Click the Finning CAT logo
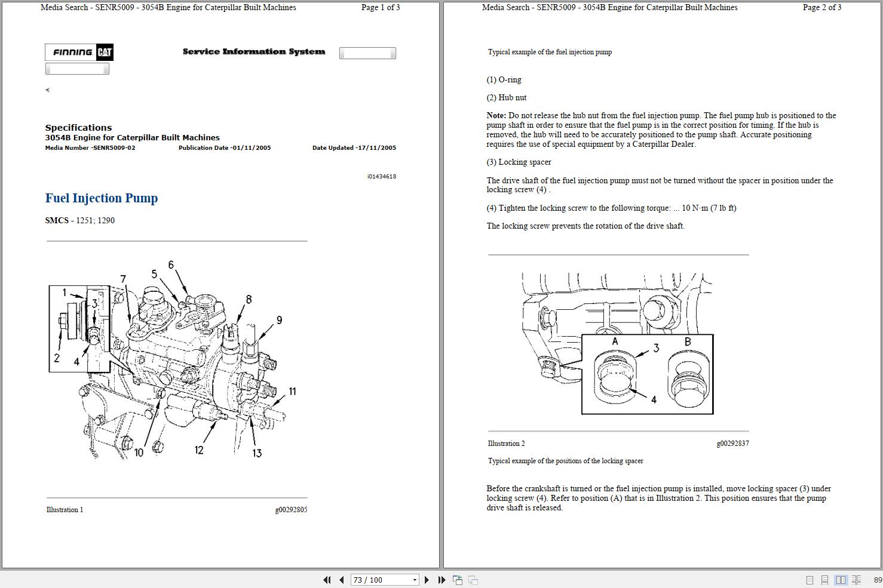 [x=78, y=53]
